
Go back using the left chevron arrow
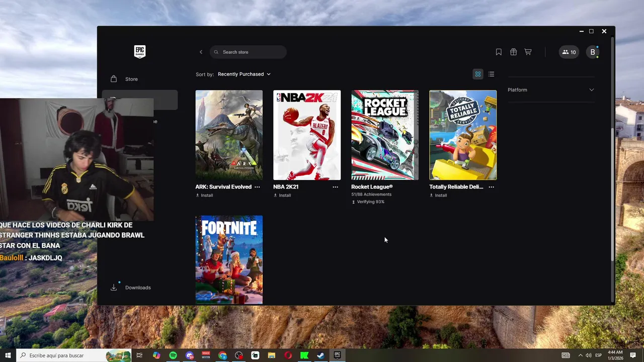pyautogui.click(x=201, y=52)
